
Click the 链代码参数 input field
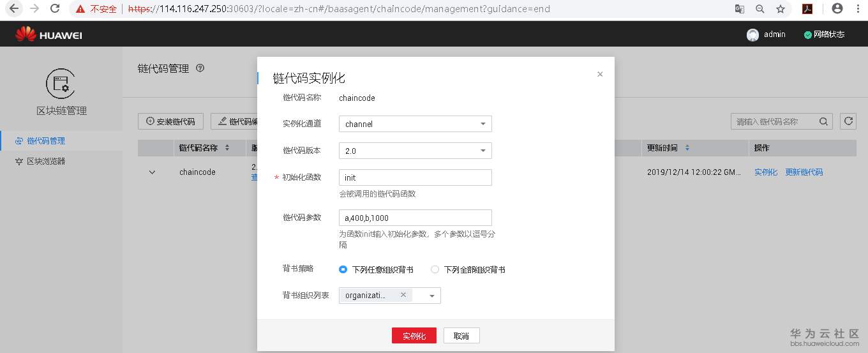pyautogui.click(x=415, y=218)
